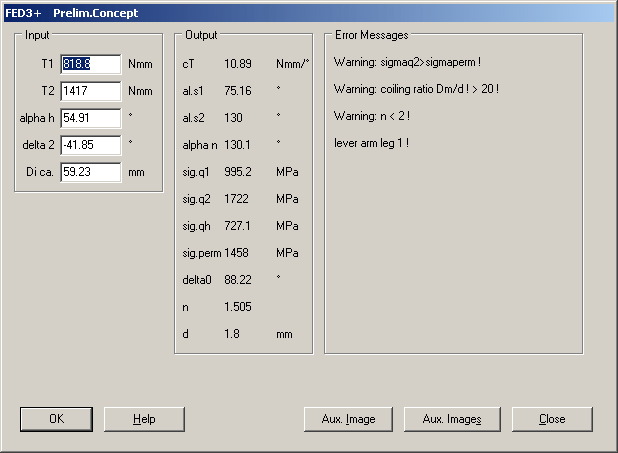Open Help for this dialog
618x453 pixels.
144,419
